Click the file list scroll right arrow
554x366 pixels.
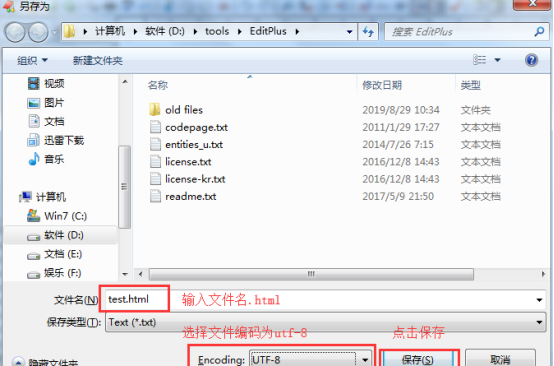[543, 274]
